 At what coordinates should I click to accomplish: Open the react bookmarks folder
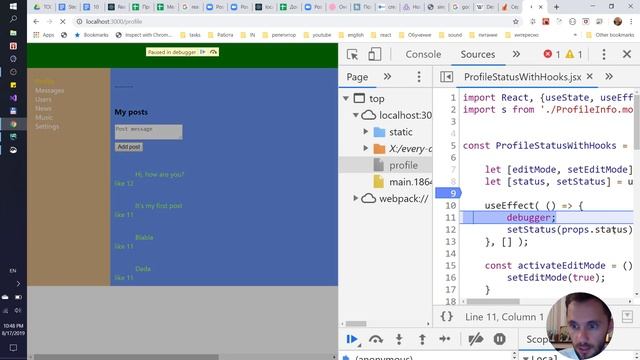tap(381, 35)
